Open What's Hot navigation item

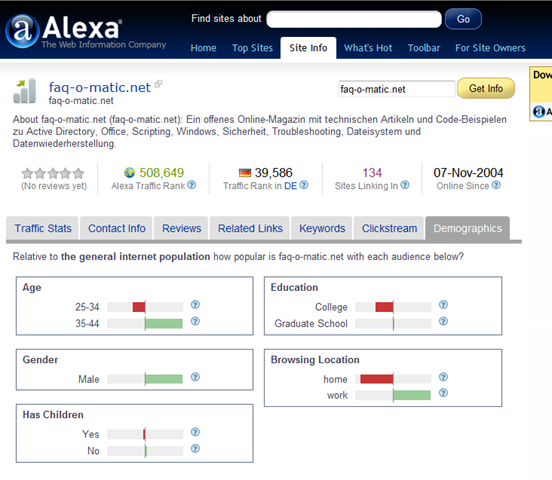point(368,48)
